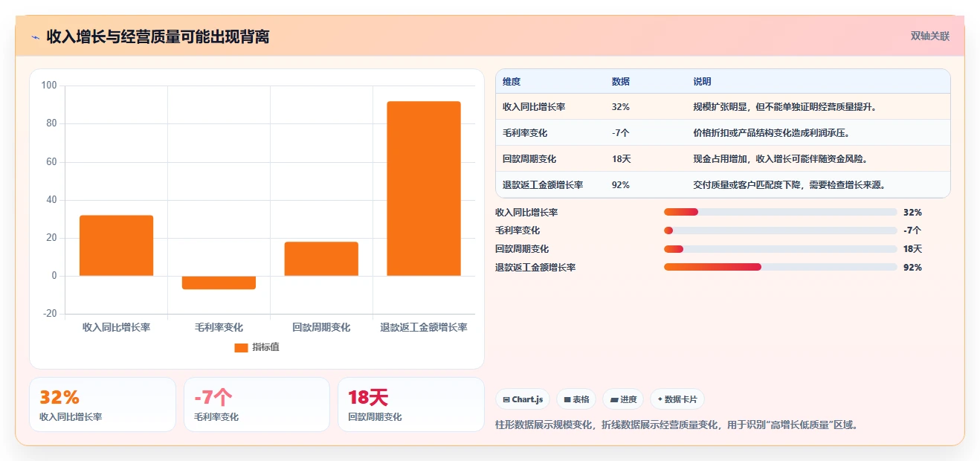Click the 毛利率变化 progress bar
The height and width of the screenshot is (461, 980).
781,230
